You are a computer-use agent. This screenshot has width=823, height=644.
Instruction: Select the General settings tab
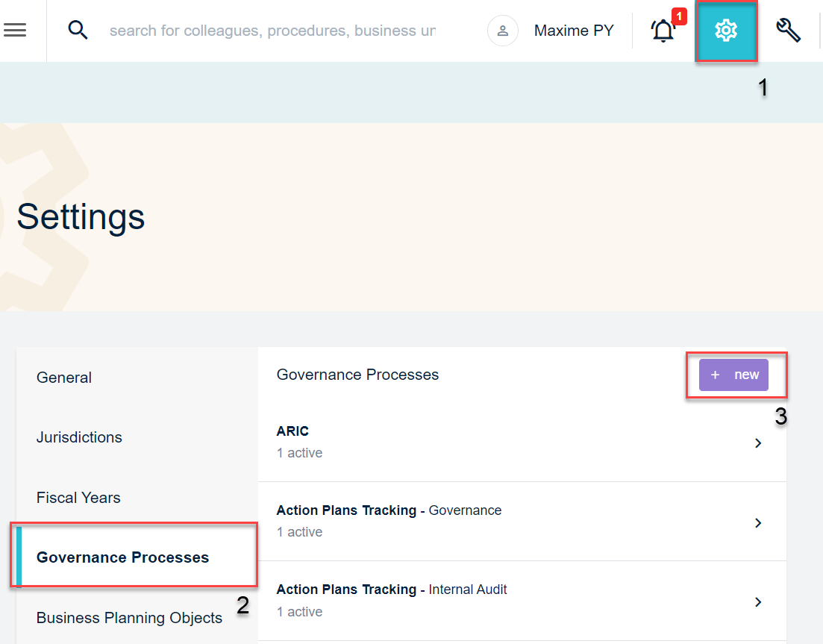tap(64, 378)
